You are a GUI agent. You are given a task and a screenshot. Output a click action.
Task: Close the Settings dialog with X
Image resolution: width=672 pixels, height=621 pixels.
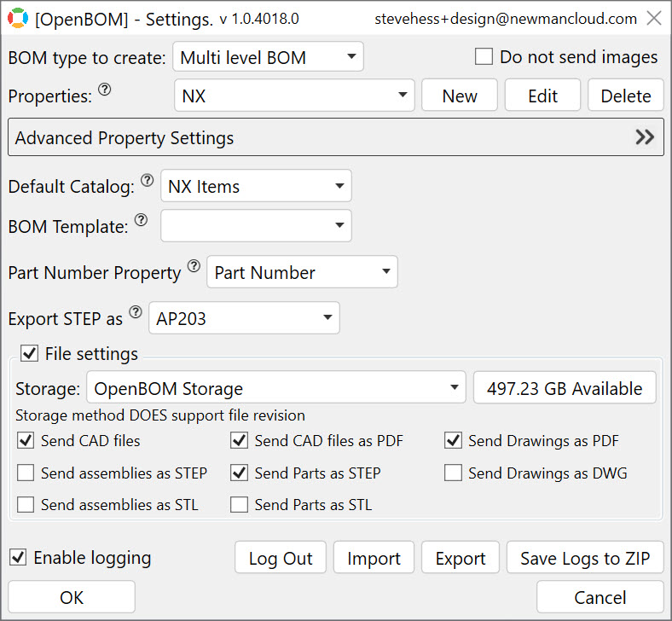654,18
